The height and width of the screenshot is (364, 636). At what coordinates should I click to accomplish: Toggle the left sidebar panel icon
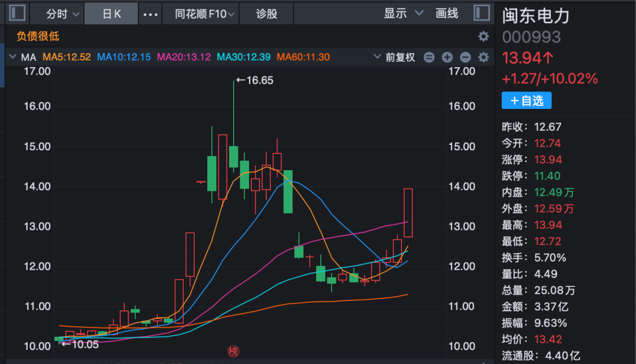pyautogui.click(x=16, y=12)
